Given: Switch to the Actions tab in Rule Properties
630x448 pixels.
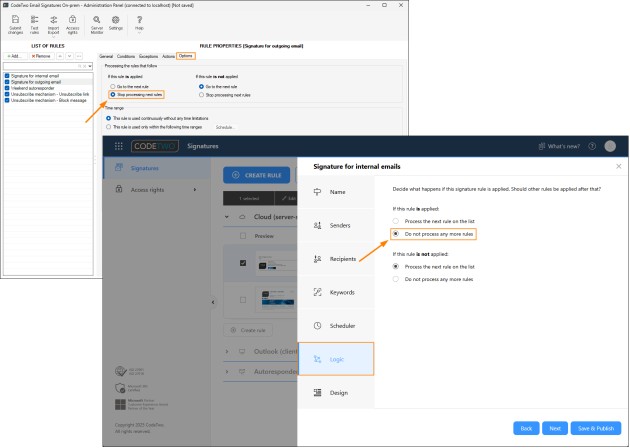Looking at the screenshot, I should [168, 56].
